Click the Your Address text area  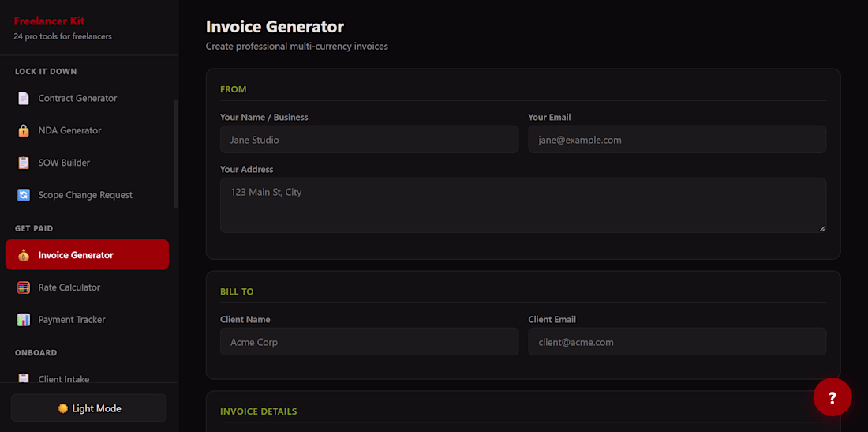coord(523,205)
